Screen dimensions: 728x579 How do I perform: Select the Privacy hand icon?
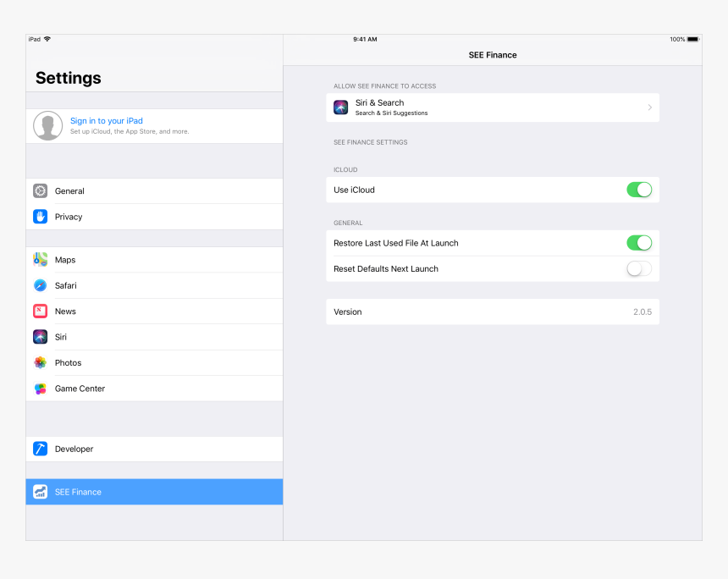pyautogui.click(x=40, y=217)
